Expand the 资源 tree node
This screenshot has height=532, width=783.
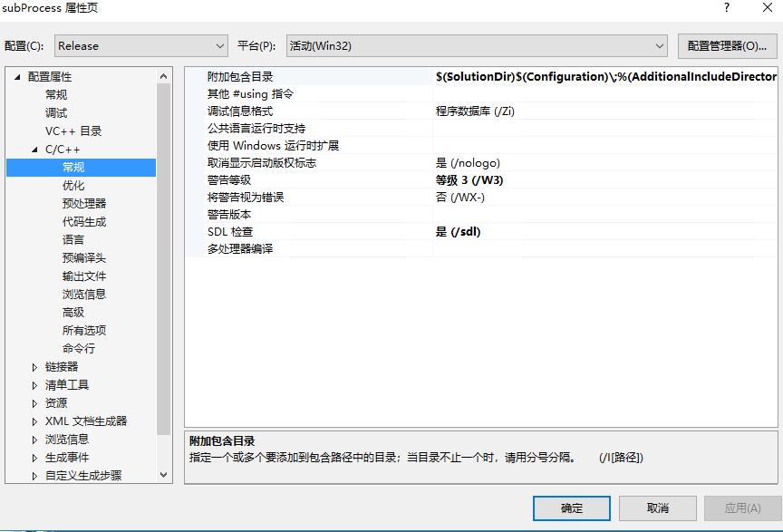(33, 402)
